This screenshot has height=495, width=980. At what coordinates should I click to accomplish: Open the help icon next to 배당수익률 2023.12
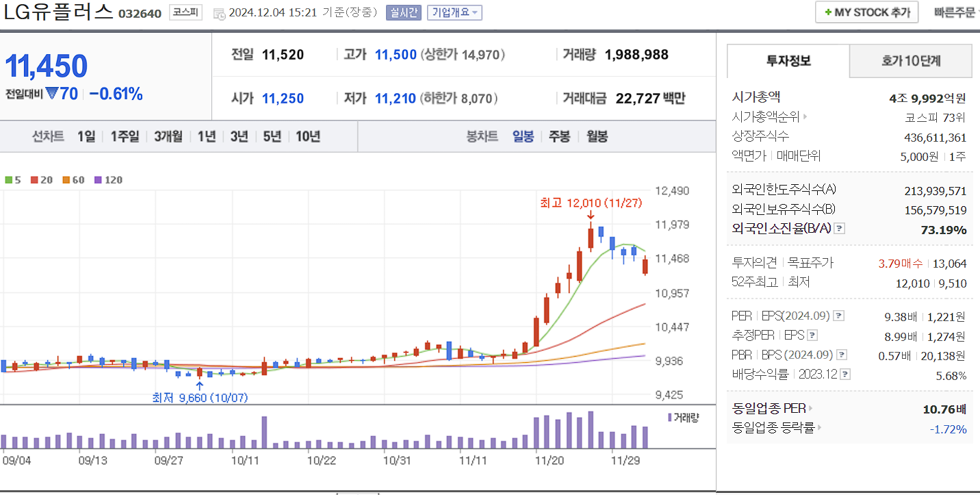click(x=845, y=375)
